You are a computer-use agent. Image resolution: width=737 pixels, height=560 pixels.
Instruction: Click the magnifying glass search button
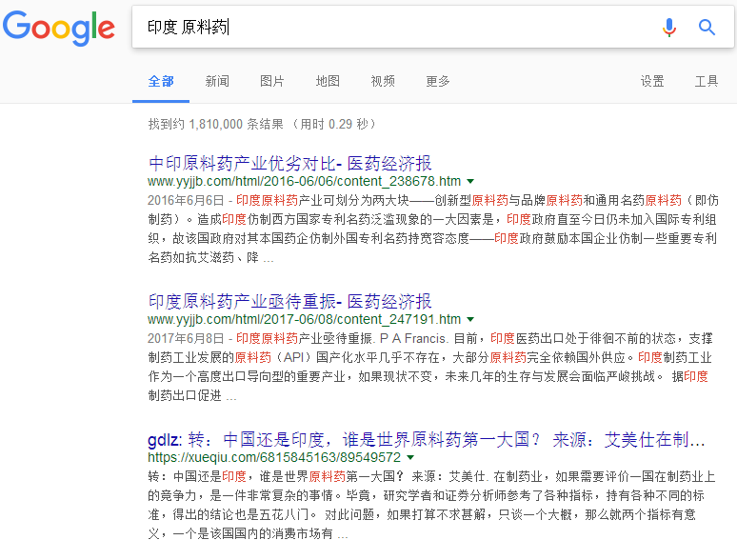click(707, 28)
